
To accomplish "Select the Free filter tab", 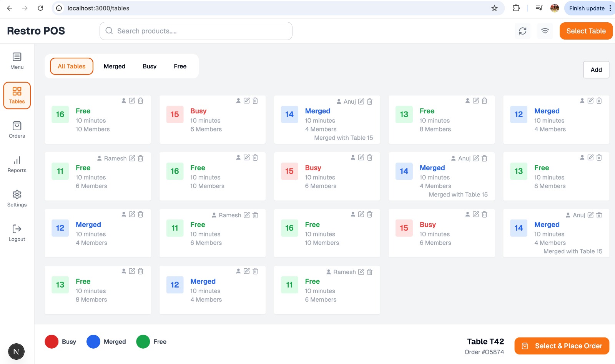I will pyautogui.click(x=180, y=66).
